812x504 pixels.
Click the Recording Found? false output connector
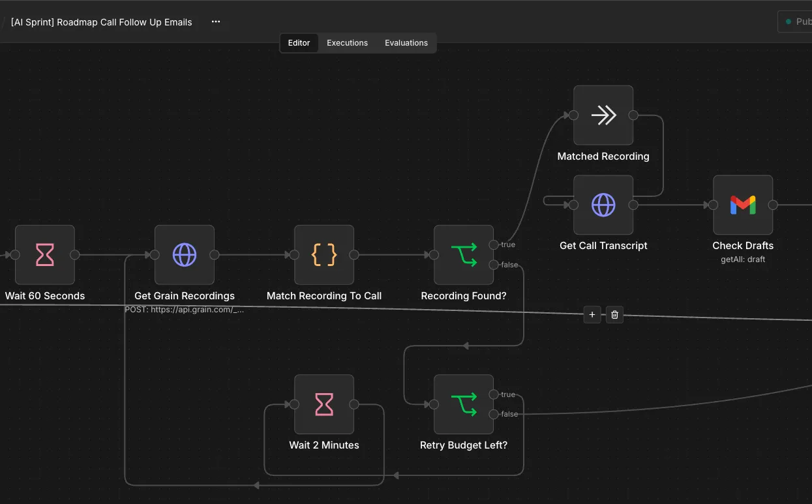pyautogui.click(x=494, y=264)
